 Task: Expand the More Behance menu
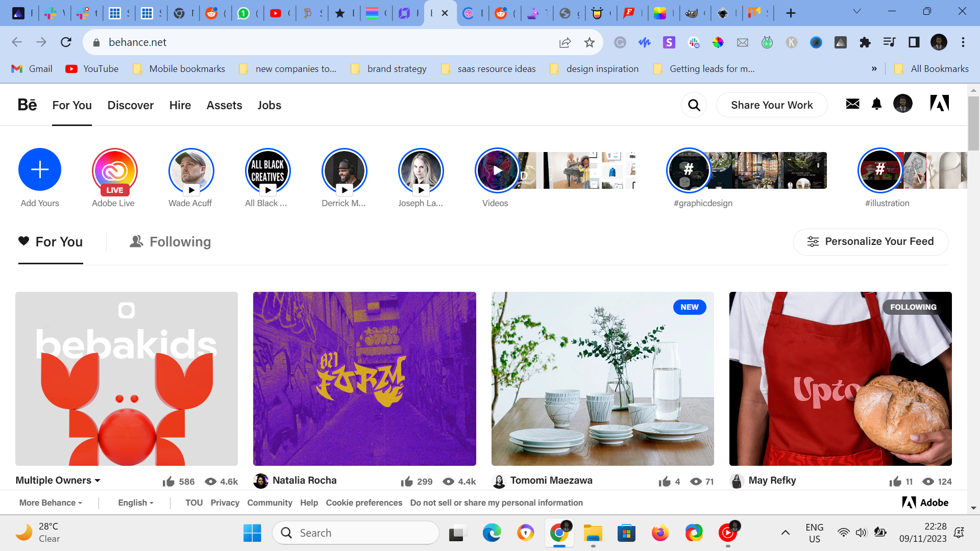51,503
